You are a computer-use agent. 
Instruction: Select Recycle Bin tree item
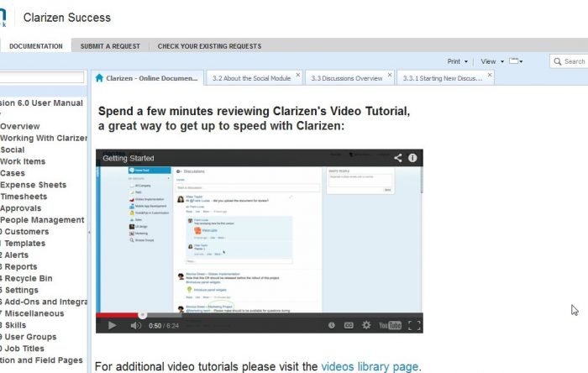(x=29, y=278)
